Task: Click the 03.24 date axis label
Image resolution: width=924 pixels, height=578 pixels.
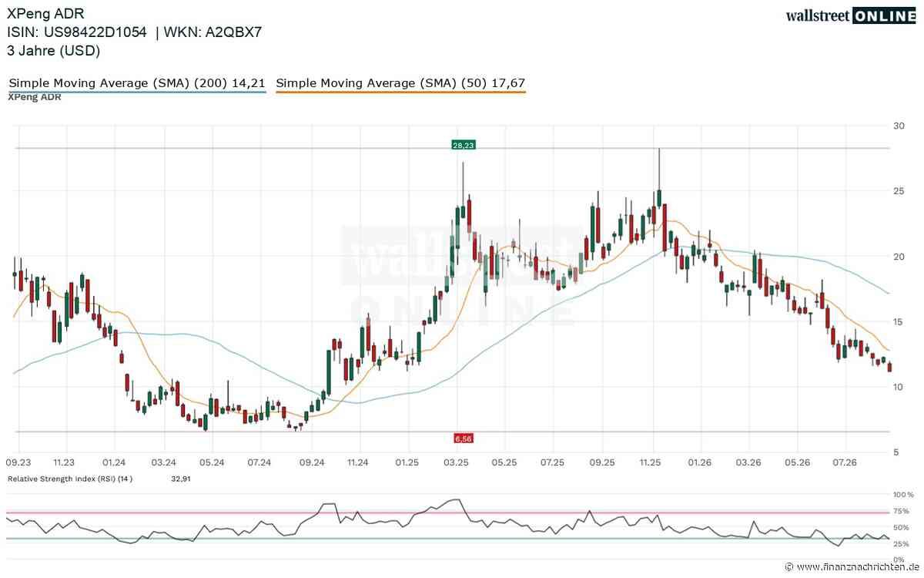Action: 163,462
